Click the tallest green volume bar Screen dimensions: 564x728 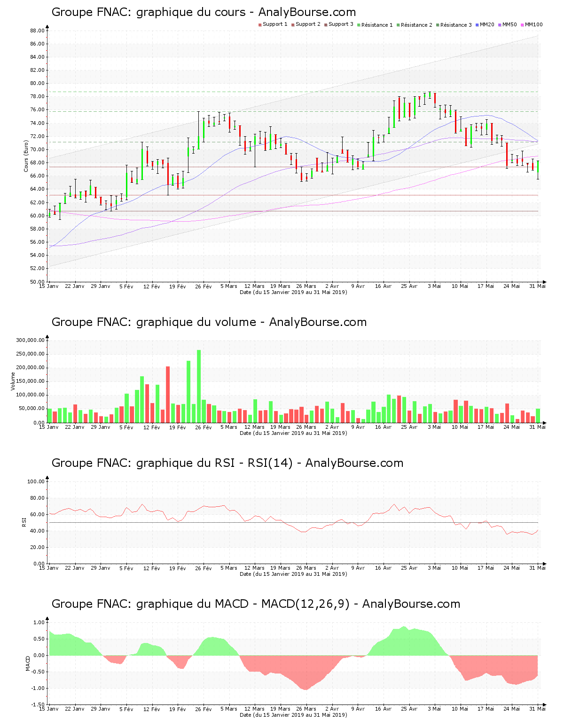(199, 386)
